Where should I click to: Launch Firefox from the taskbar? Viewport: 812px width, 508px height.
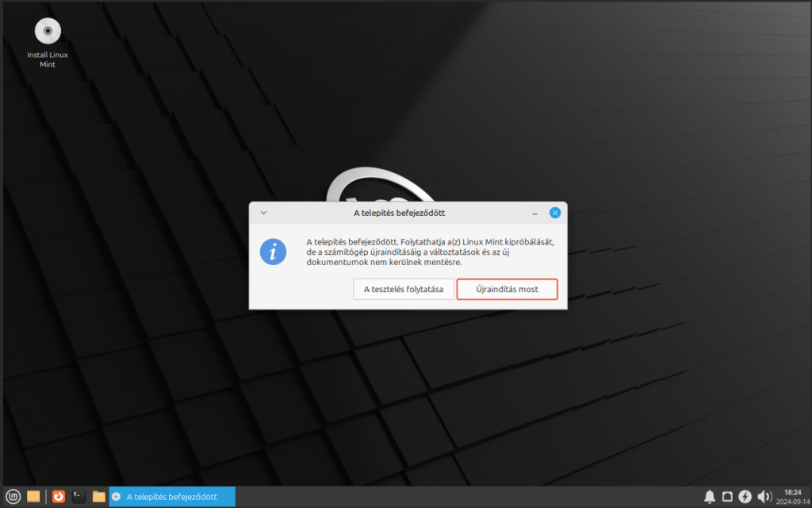pos(59,497)
